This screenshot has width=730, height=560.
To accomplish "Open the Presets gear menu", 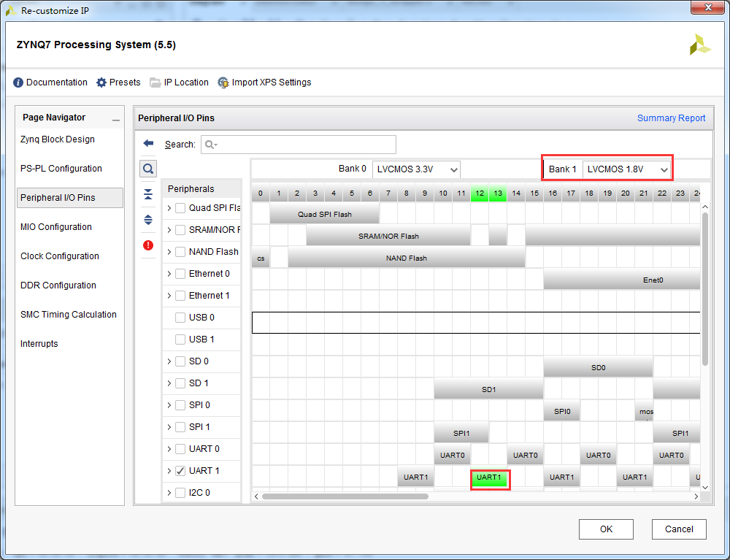I will point(118,83).
